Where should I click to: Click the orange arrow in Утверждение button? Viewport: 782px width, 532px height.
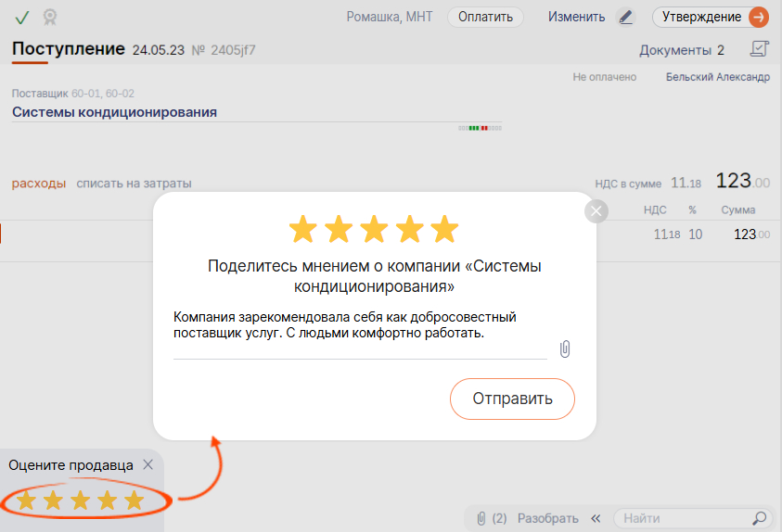(x=758, y=17)
